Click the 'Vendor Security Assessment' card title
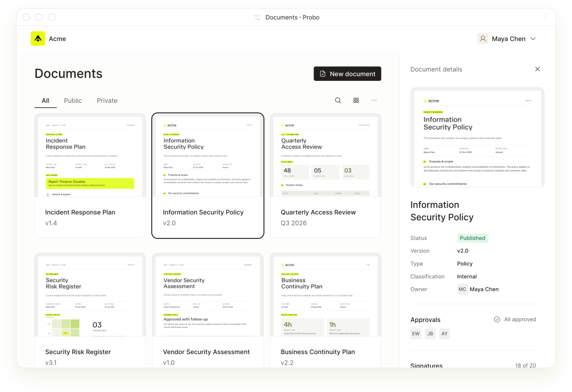The width and height of the screenshot is (572, 392). click(x=207, y=352)
